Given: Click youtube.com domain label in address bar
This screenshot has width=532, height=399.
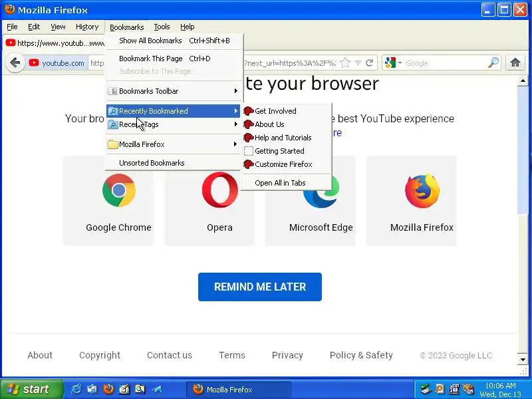Looking at the screenshot, I should pyautogui.click(x=63, y=63).
